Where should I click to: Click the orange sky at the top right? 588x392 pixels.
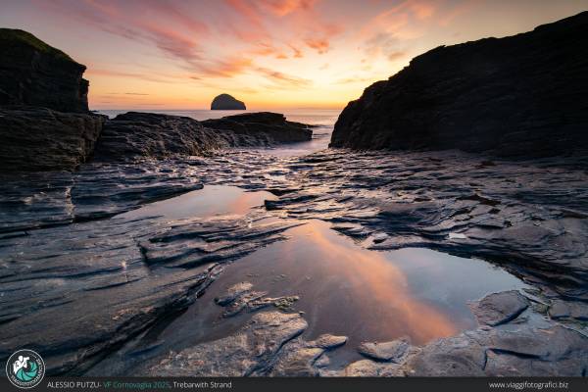[510, 20]
